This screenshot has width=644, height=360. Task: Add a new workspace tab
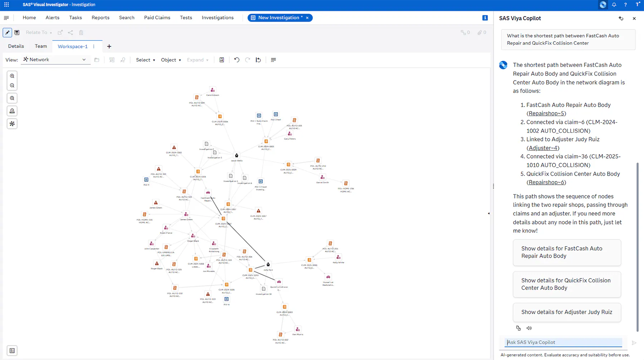click(x=109, y=47)
